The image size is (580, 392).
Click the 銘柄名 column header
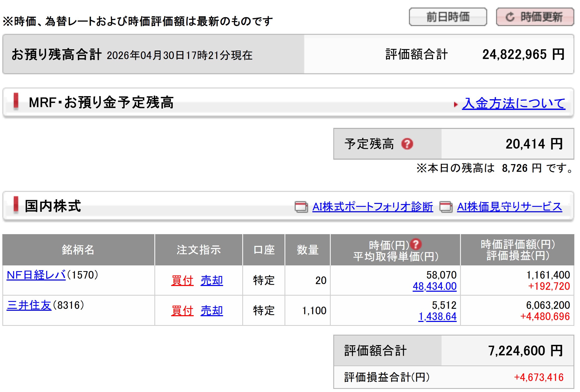tap(78, 250)
